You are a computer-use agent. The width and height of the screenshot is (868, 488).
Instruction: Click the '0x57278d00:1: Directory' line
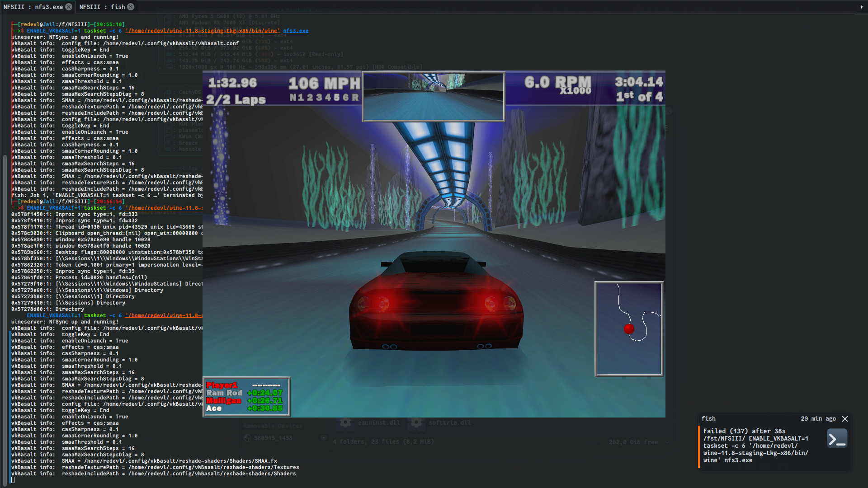click(48, 309)
